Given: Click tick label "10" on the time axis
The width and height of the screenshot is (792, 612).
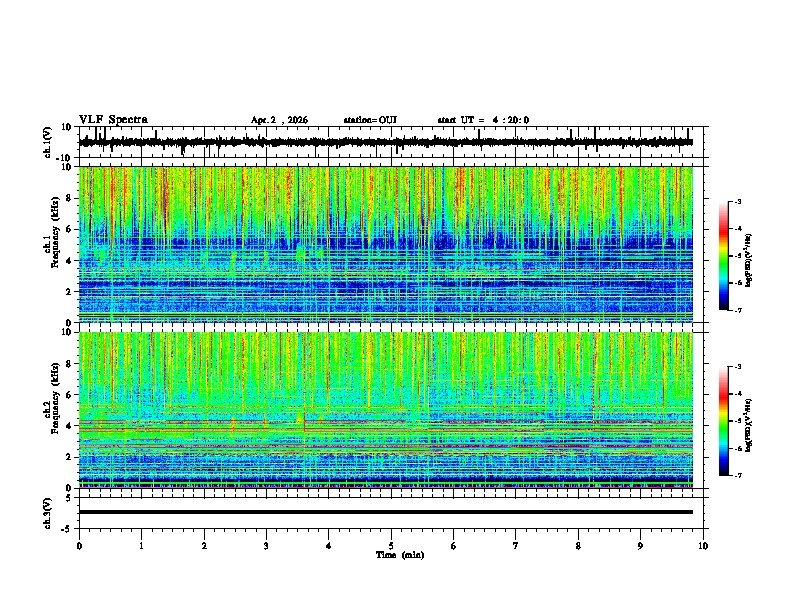Looking at the screenshot, I should point(703,546).
